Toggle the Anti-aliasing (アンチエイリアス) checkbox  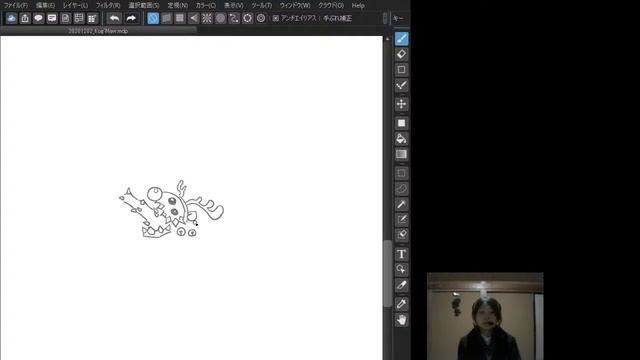pos(276,18)
